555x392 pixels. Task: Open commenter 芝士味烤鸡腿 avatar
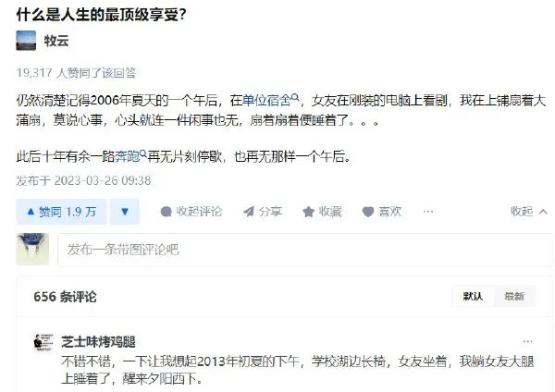tap(43, 342)
